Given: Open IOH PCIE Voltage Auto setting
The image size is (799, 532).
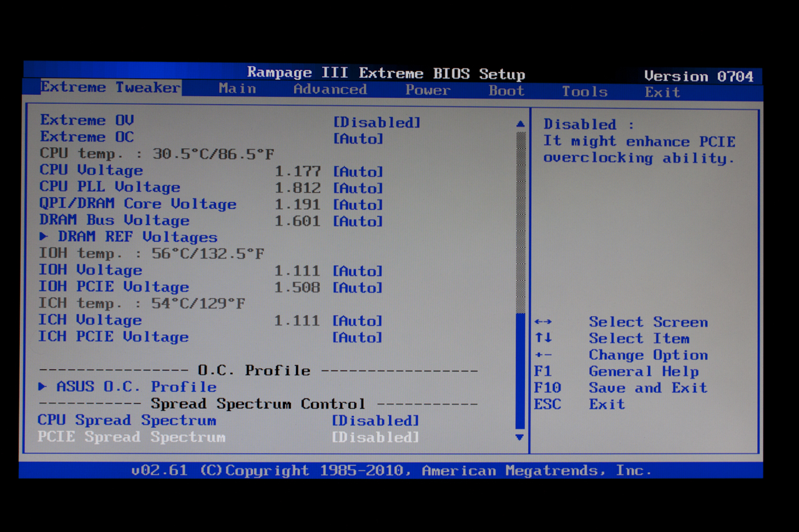Looking at the screenshot, I should point(358,288).
